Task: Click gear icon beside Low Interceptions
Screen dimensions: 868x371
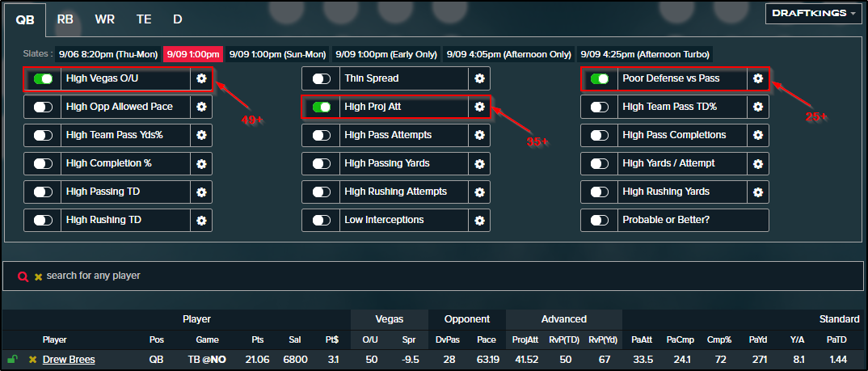Action: 479,220
